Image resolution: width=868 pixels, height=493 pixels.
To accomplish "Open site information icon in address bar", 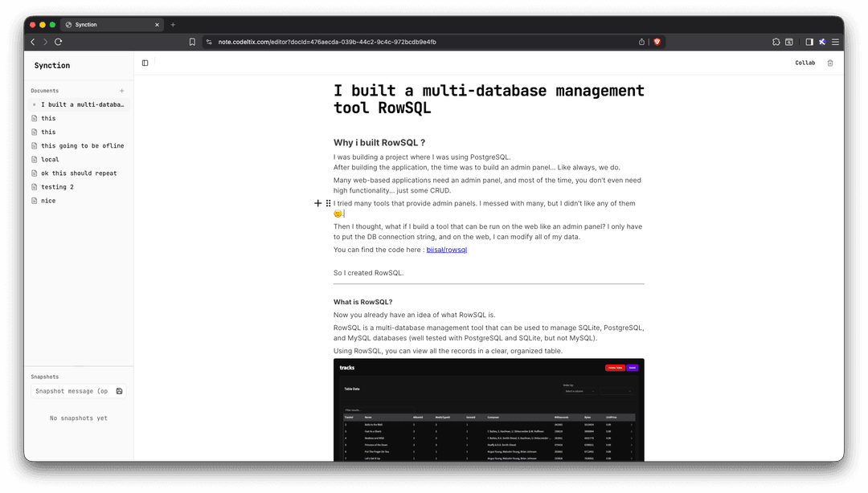I will coord(209,42).
